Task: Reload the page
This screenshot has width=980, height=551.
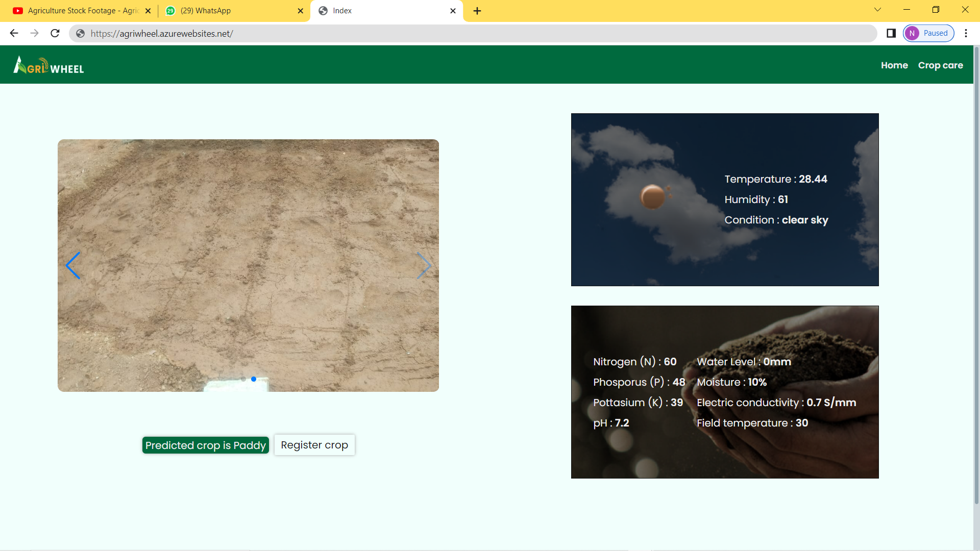Action: [55, 33]
